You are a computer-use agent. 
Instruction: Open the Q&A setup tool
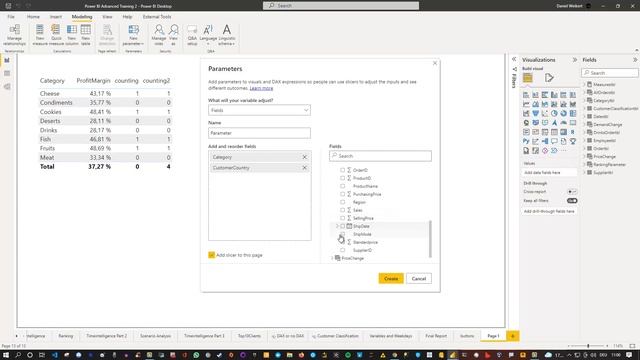coord(192,35)
